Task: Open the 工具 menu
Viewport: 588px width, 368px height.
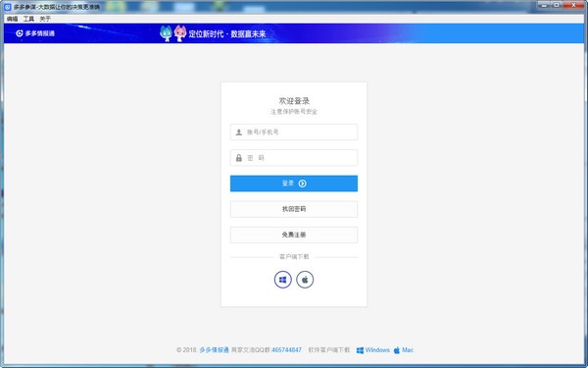Action: point(28,19)
